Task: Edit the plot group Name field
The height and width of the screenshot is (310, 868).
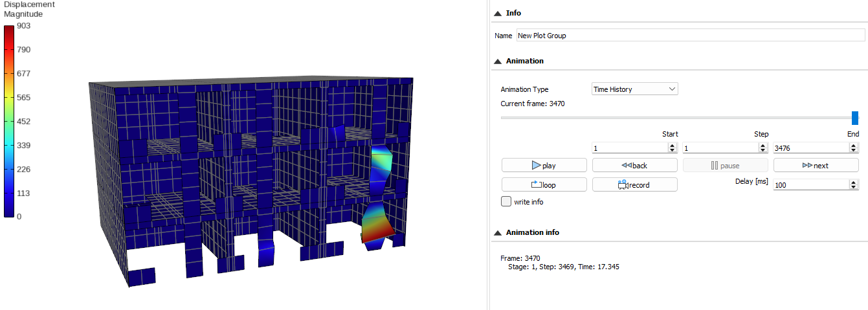Action: click(691, 36)
